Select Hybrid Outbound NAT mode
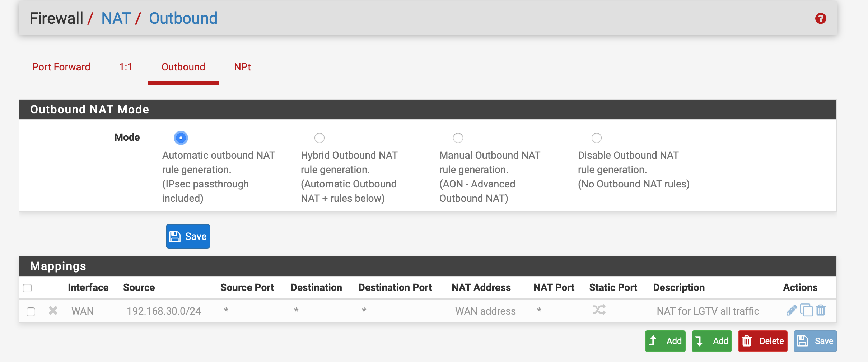 (x=319, y=138)
